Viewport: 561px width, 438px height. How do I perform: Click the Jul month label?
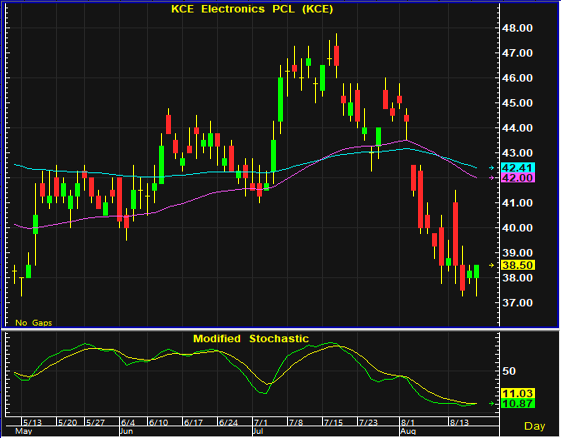pos(258,431)
